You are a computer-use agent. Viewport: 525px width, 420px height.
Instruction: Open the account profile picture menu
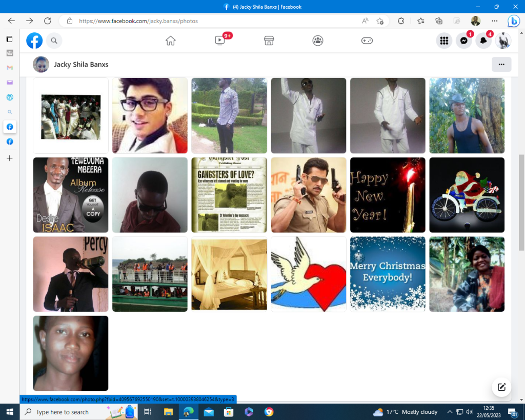(x=503, y=41)
